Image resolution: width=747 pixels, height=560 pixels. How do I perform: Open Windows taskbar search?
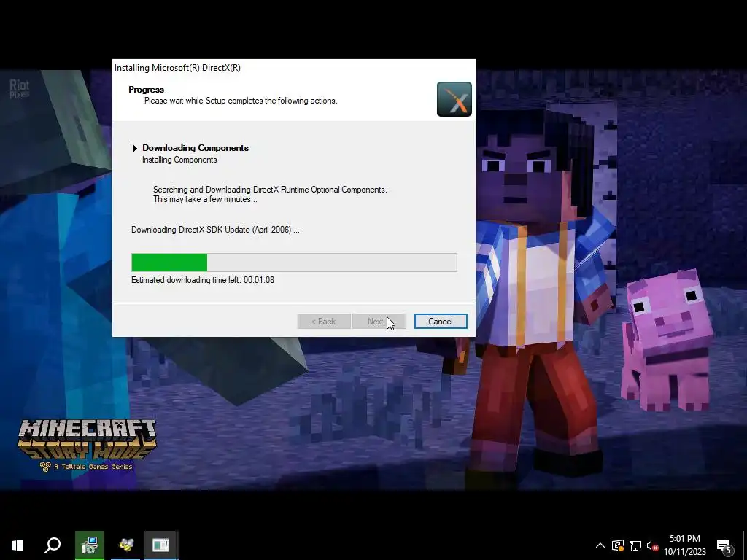coord(53,545)
